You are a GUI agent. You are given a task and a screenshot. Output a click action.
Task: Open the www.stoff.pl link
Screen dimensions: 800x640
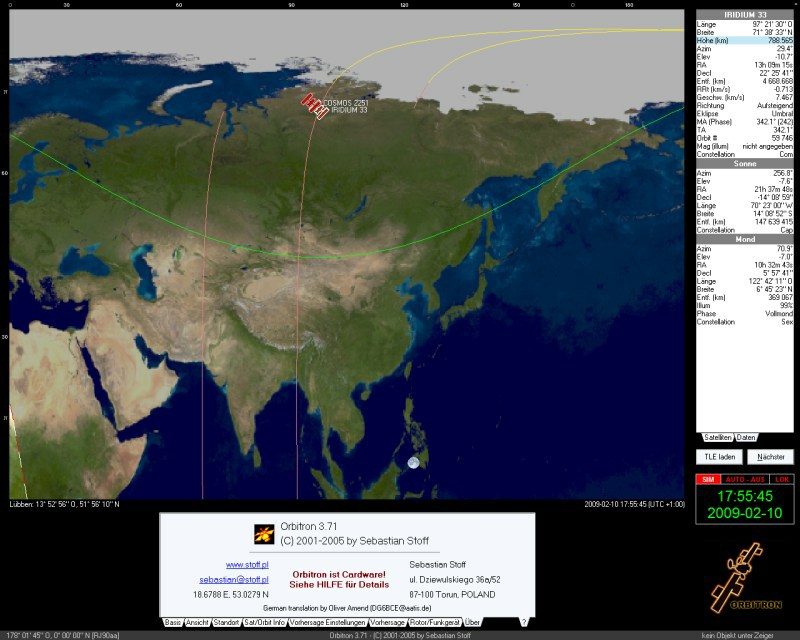pos(247,564)
